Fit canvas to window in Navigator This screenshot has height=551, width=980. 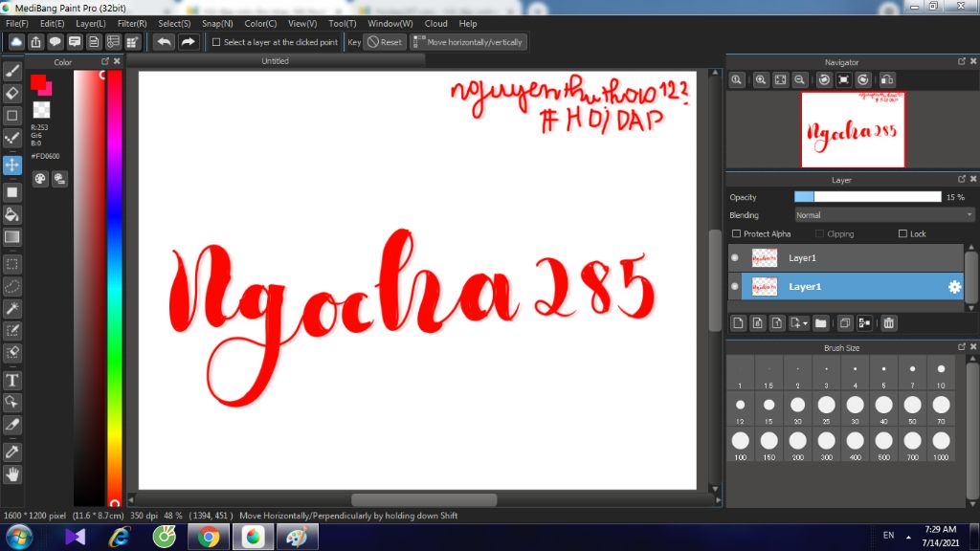pos(781,80)
